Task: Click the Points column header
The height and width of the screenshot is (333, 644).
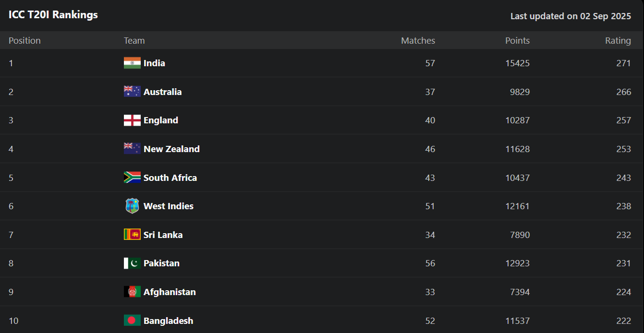Action: 517,41
